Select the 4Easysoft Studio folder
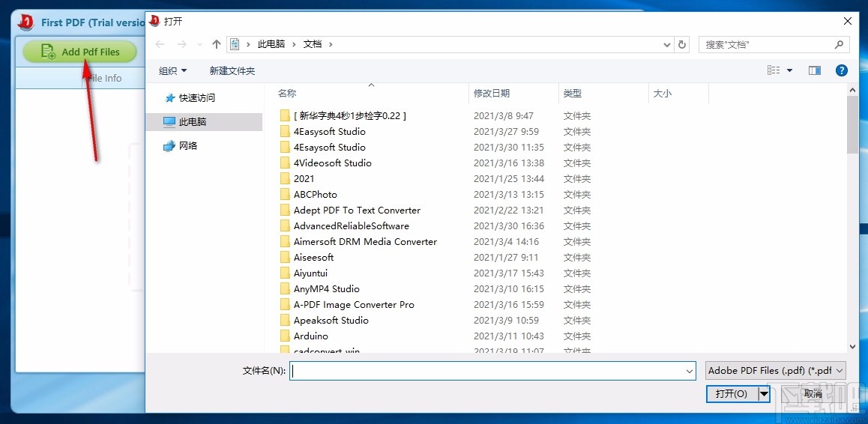The height and width of the screenshot is (424, 868). click(x=329, y=132)
